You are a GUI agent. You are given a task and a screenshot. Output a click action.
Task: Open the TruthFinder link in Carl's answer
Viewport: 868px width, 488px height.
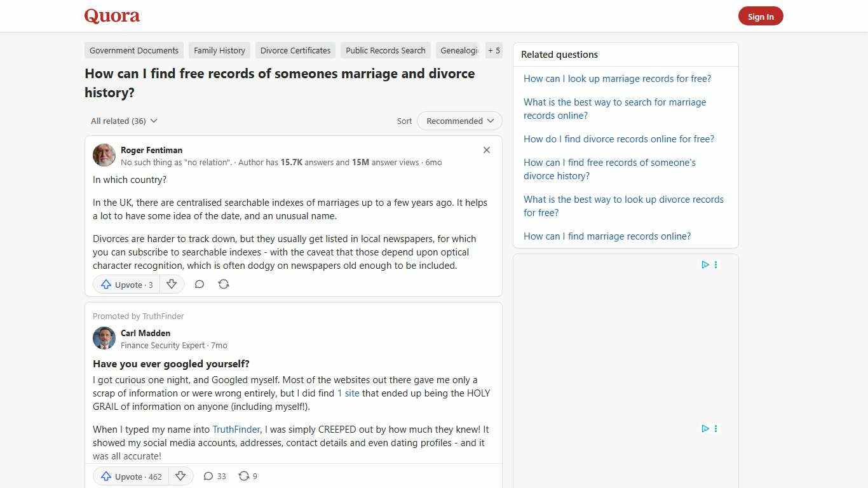236,429
